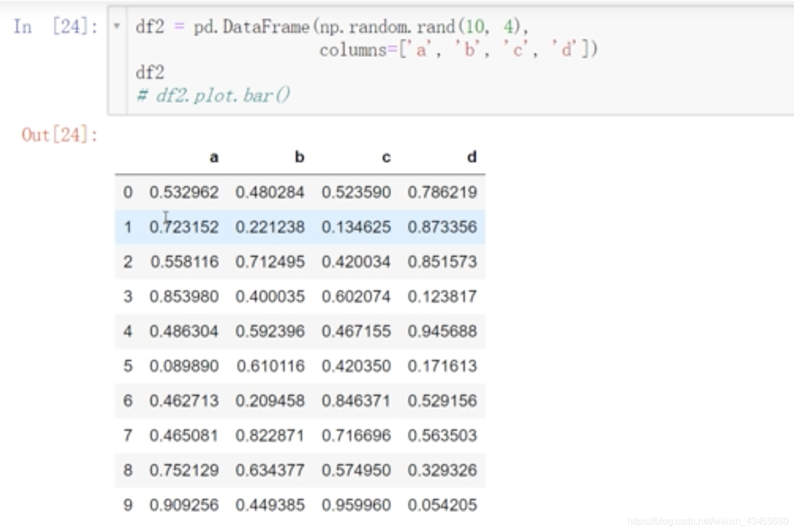Click the Out[24] output prompt
This screenshot has width=794, height=532.
click(60, 135)
